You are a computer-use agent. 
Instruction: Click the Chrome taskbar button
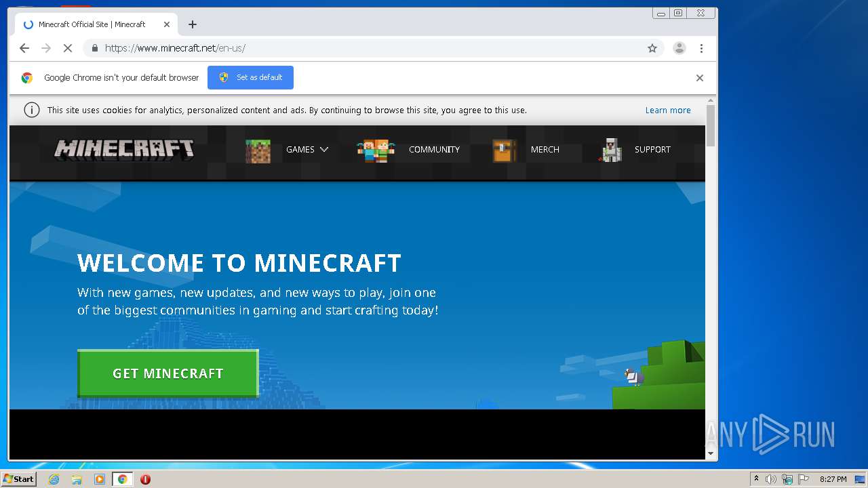coord(122,479)
